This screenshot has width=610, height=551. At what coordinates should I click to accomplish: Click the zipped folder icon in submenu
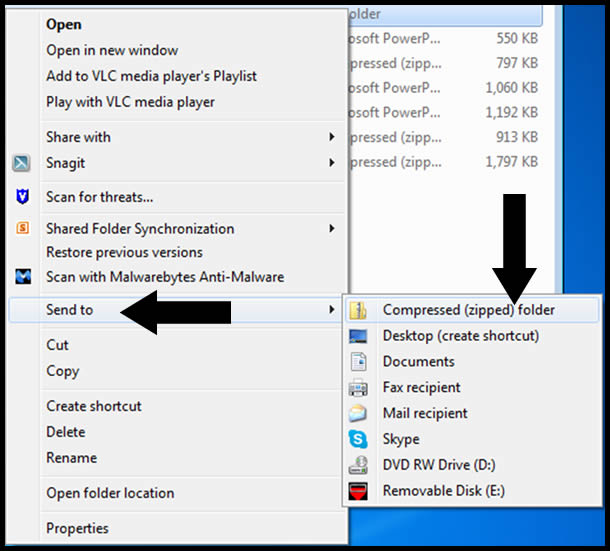coord(358,310)
